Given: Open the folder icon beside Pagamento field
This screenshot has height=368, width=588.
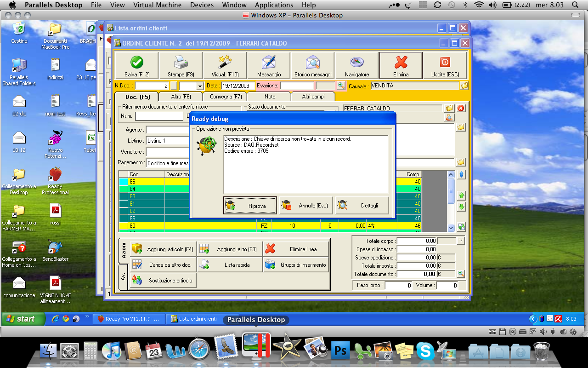Looking at the screenshot, I should coord(461,162).
